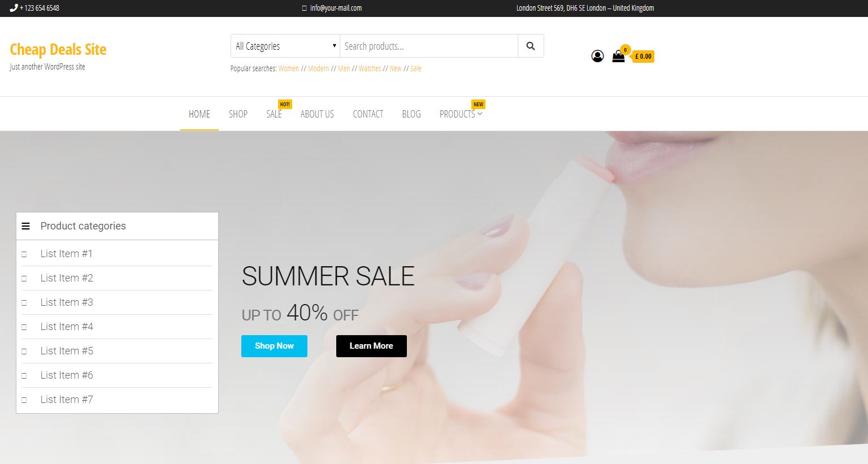
Task: Open the Sale menu item
Action: [x=274, y=114]
